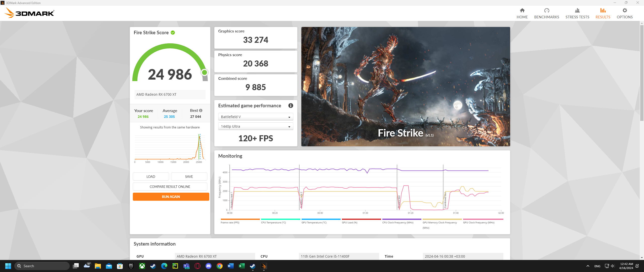Open the Mail app from the taskbar
Image resolution: width=644 pixels, height=272 pixels.
pos(109,266)
